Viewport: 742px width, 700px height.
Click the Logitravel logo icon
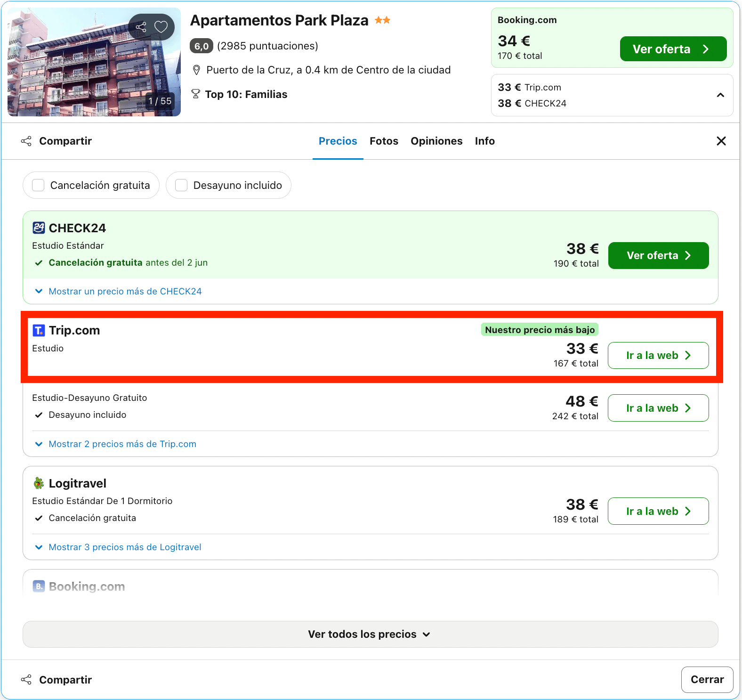[x=39, y=483]
